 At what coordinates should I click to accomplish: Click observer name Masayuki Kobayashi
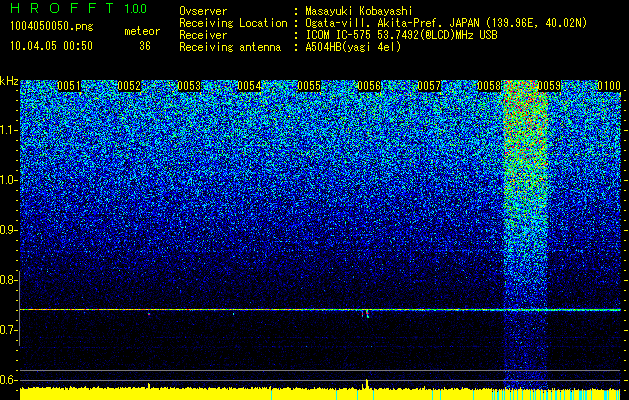359,11
